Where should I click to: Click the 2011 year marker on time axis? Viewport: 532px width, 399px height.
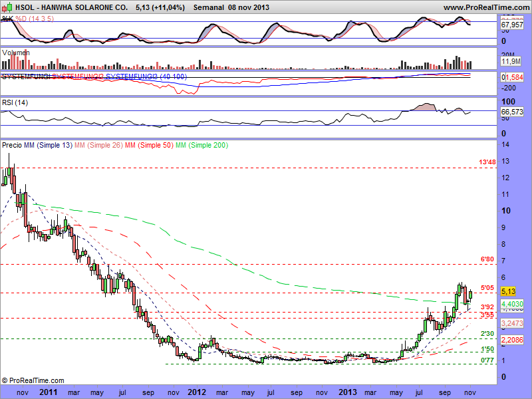click(x=49, y=392)
